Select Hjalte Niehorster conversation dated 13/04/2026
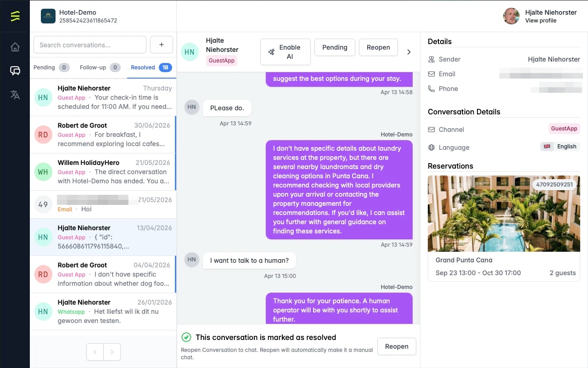 [x=103, y=237]
